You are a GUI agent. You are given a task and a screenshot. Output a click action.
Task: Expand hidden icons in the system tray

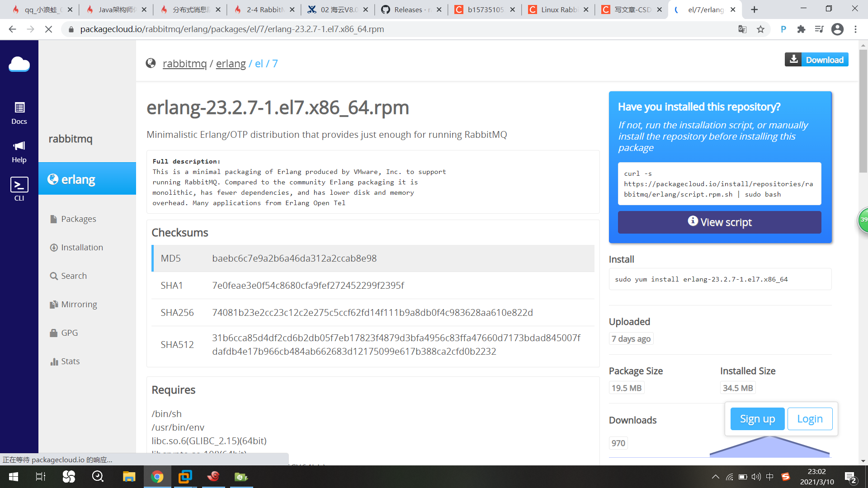716,476
